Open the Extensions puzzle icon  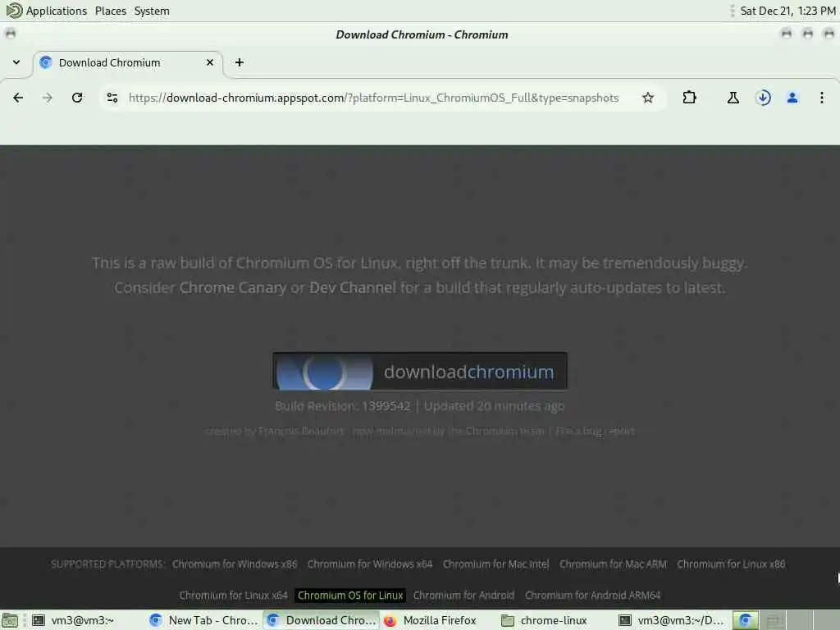pos(689,98)
